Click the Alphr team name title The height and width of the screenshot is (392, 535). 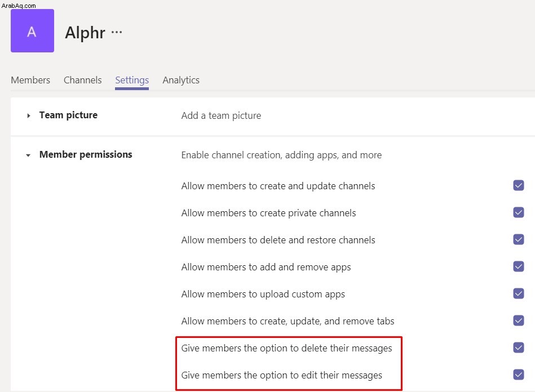[x=85, y=33]
